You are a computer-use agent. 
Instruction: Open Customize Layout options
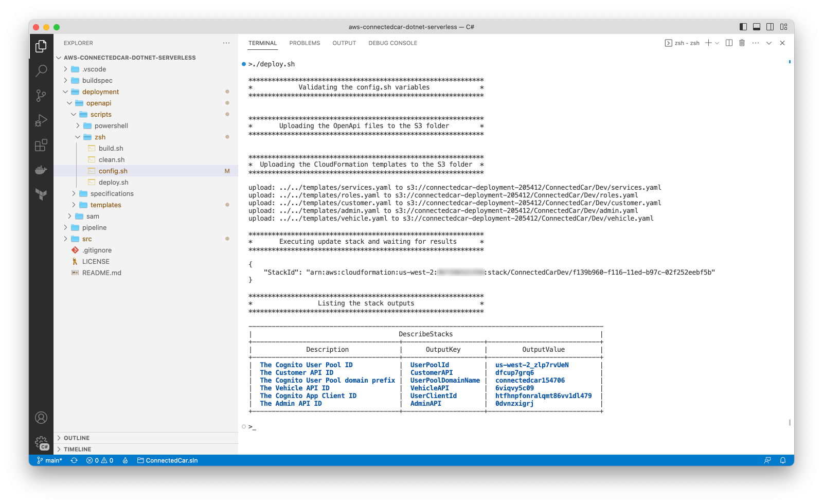click(783, 27)
